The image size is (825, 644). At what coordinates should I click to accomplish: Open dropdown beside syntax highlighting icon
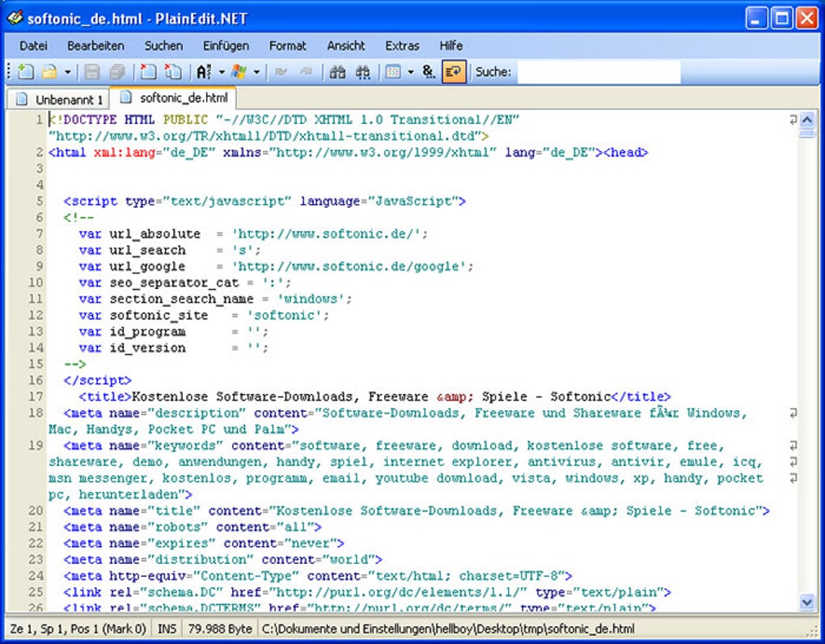click(410, 71)
